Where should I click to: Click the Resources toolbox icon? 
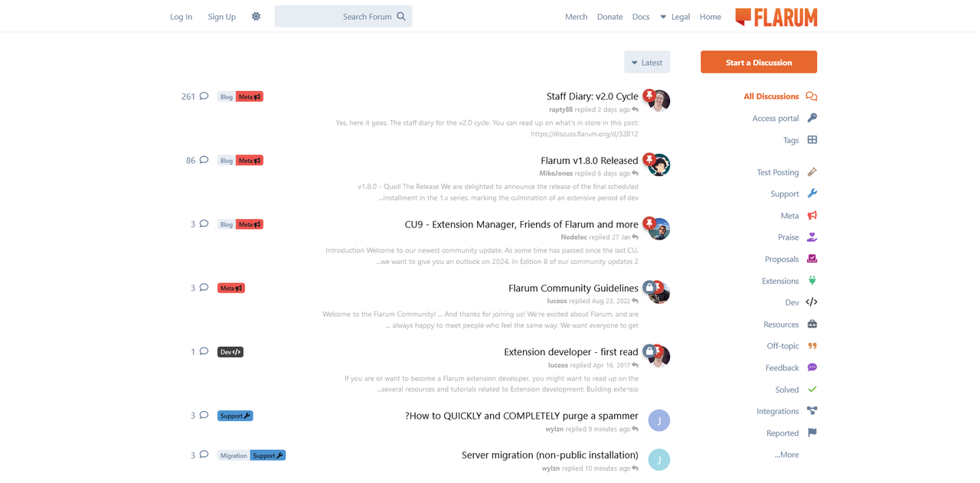[x=812, y=325]
